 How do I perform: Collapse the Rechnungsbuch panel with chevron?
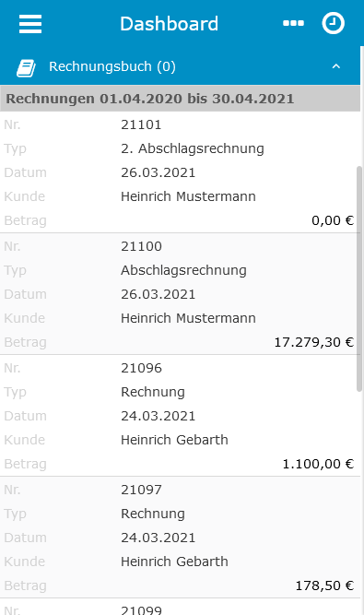[x=335, y=66]
